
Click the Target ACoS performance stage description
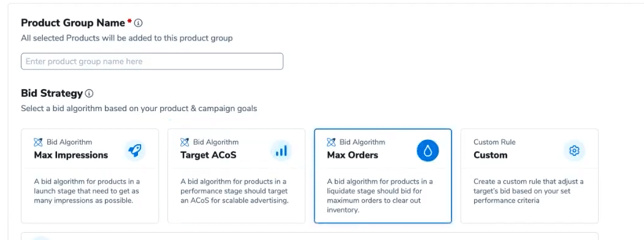click(x=234, y=191)
